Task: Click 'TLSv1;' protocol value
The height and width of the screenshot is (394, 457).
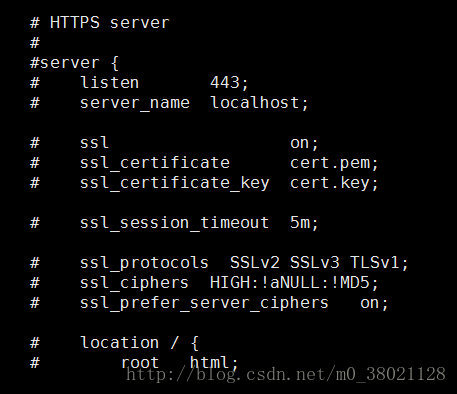Action: click(379, 263)
